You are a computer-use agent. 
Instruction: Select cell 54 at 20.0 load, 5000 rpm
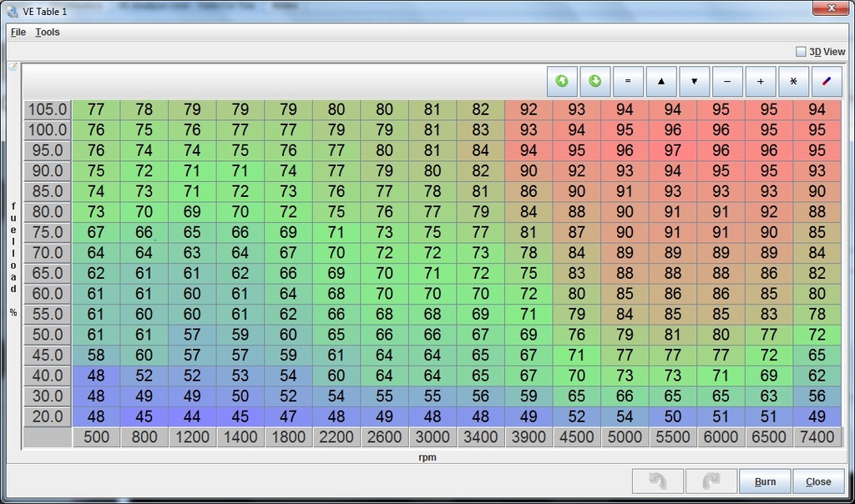click(625, 416)
